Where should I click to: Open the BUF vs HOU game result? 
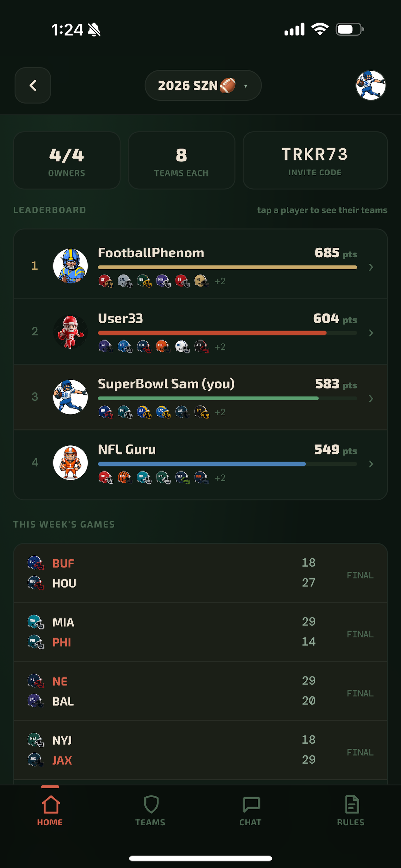click(200, 573)
